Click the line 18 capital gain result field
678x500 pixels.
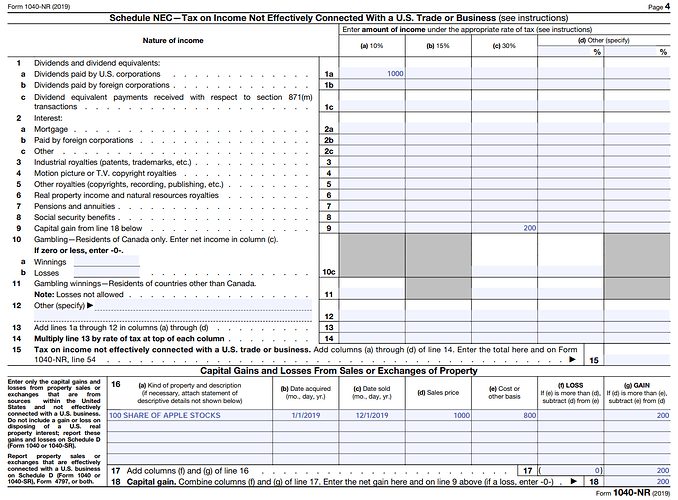point(640,481)
